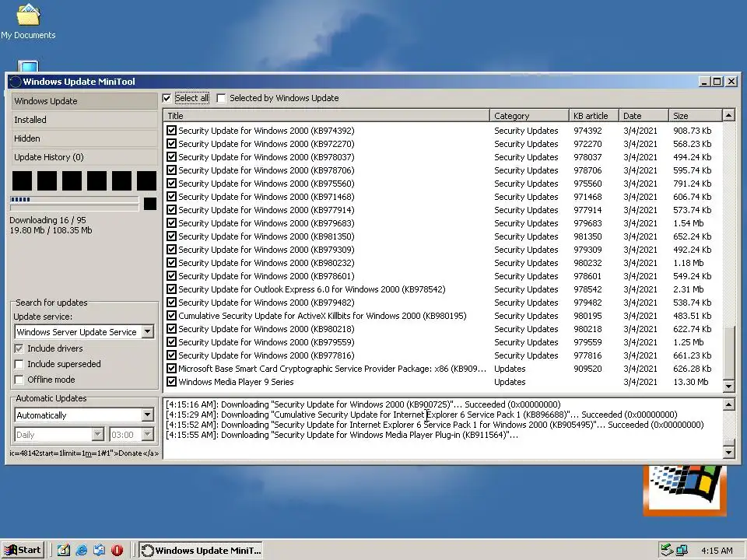Click size cell 908.73 Kb
Screen dimensions: 747x560
click(693, 131)
